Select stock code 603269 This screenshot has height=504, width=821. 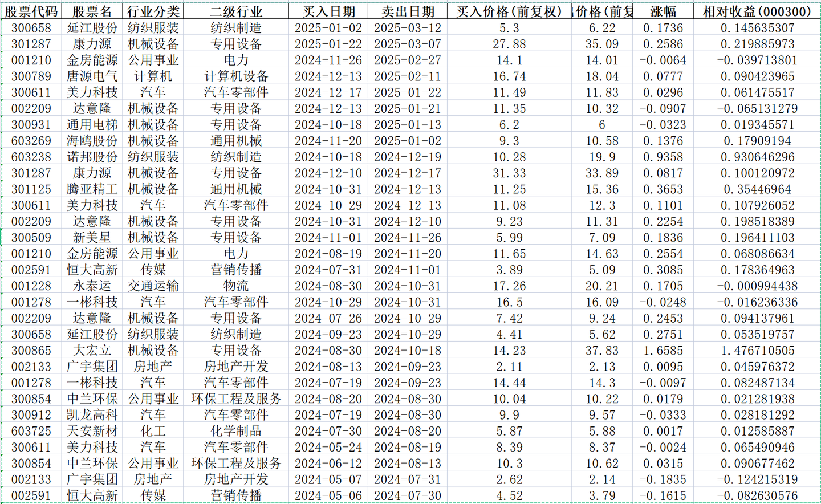coord(31,141)
